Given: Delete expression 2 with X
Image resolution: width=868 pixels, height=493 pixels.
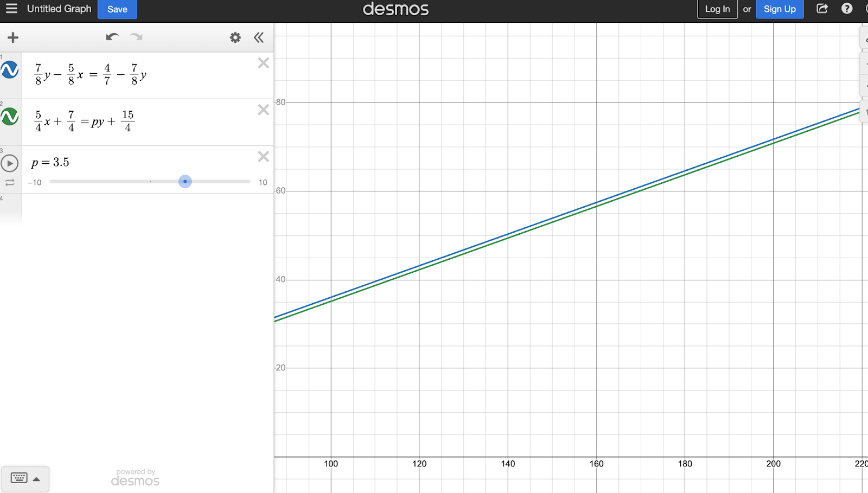Looking at the screenshot, I should pyautogui.click(x=263, y=110).
